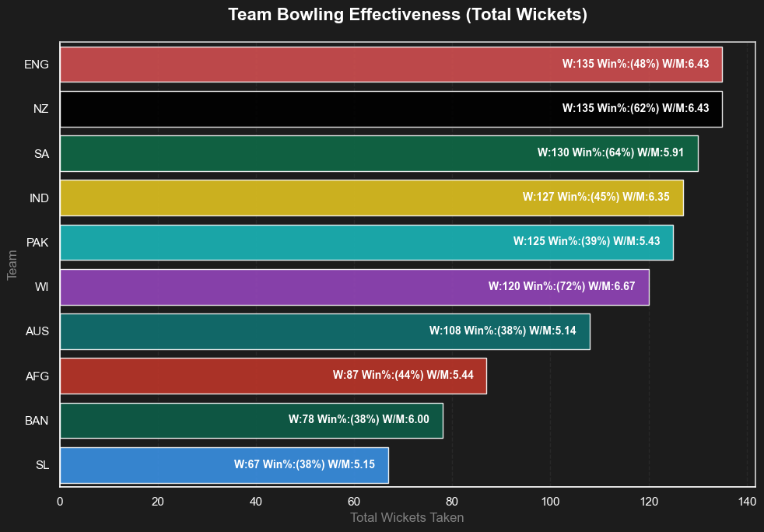
Task: Click the yellow IND bar
Action: click(x=288, y=198)
